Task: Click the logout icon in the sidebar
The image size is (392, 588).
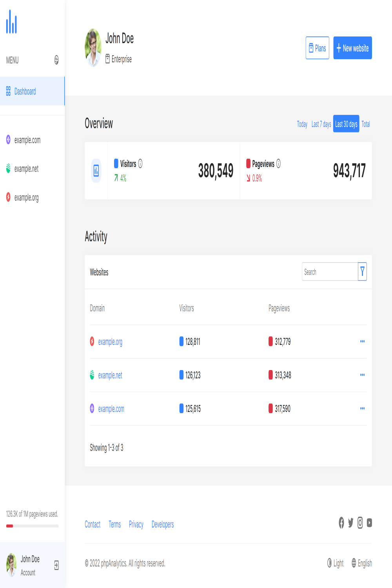Action: coord(56,565)
